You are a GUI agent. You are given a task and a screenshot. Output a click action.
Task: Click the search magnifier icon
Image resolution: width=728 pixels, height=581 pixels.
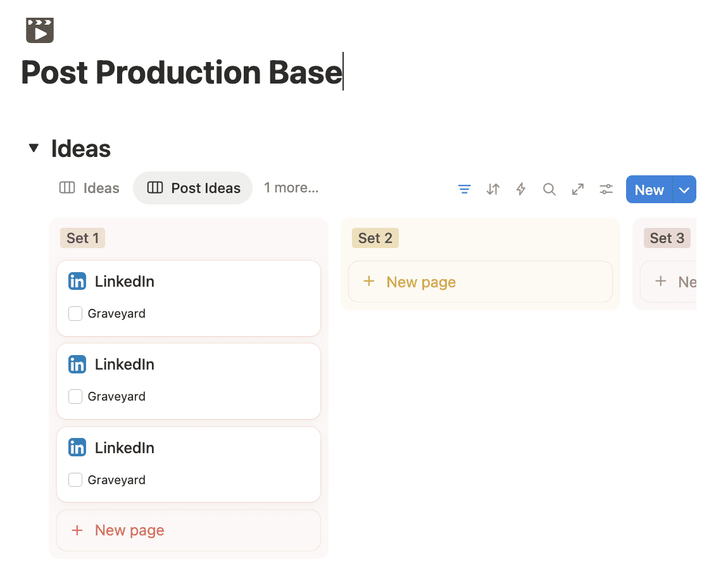coord(549,189)
